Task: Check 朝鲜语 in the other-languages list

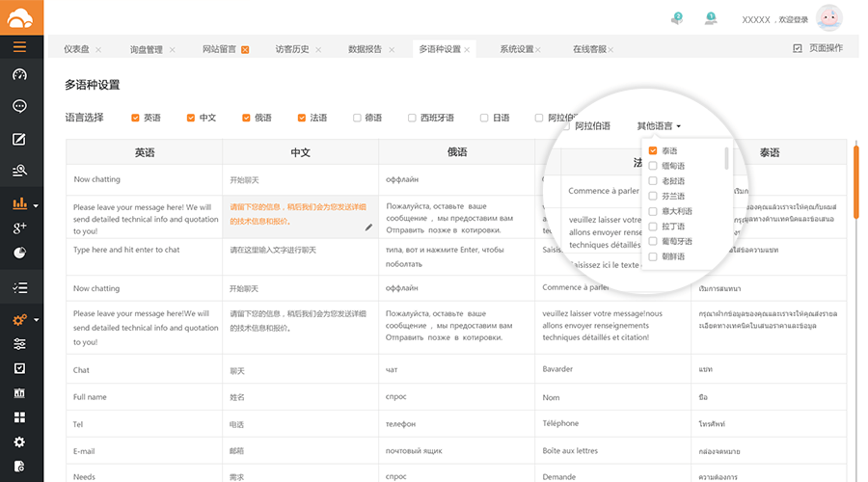Action: (653, 256)
